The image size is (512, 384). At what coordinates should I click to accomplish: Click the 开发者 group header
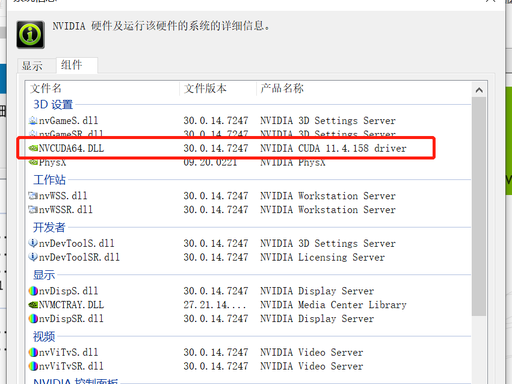[49, 227]
